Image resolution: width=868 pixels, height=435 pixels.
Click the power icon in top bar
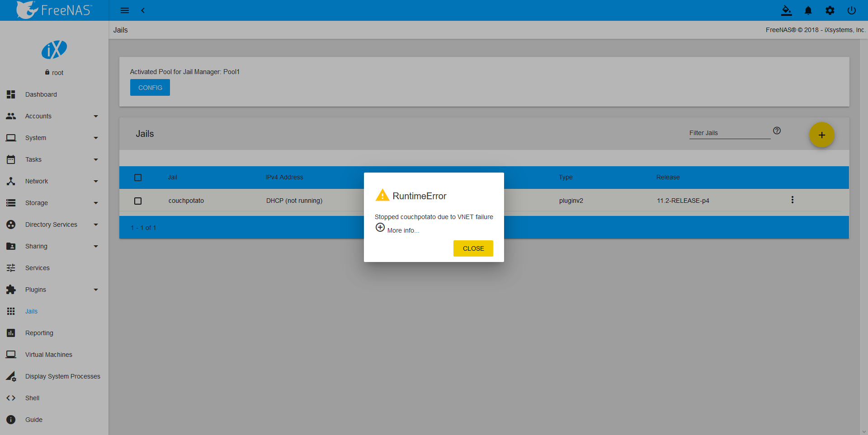[852, 10]
